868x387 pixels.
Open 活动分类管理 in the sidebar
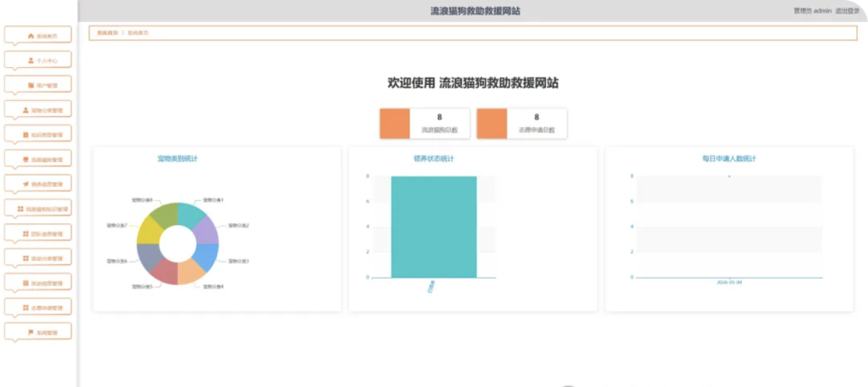pos(38,258)
